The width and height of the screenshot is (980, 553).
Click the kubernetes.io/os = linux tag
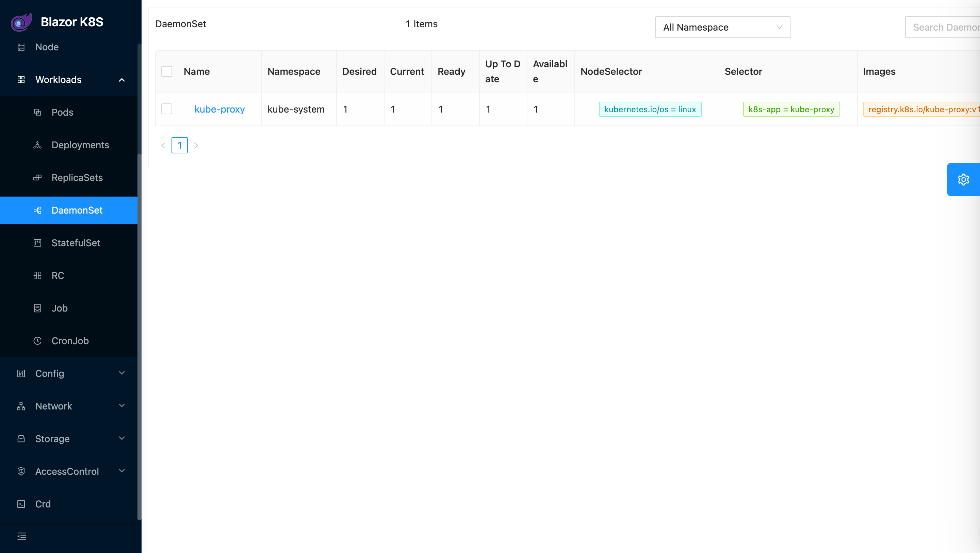tap(650, 110)
